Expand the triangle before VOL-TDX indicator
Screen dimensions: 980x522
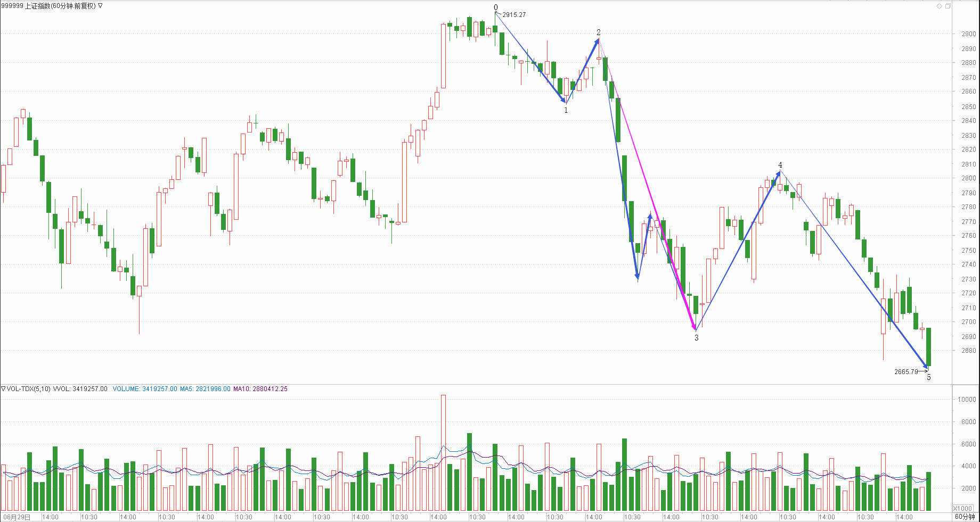click(x=3, y=389)
